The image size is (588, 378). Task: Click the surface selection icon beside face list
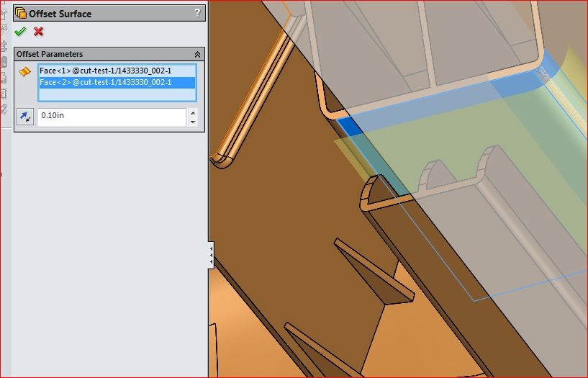(x=24, y=71)
